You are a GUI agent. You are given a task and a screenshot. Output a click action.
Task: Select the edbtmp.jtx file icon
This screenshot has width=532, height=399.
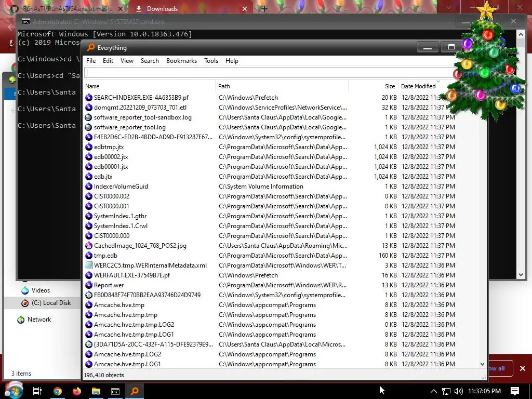click(x=88, y=147)
